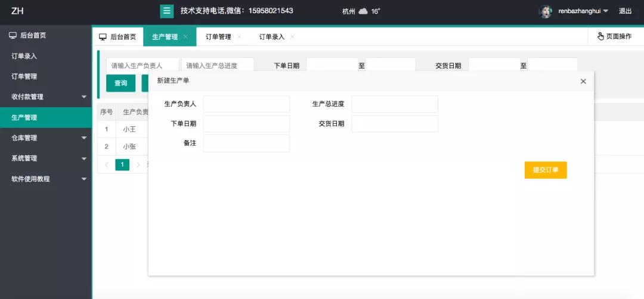Click the 杭州 city weather label
This screenshot has height=299, width=644.
[x=349, y=11]
